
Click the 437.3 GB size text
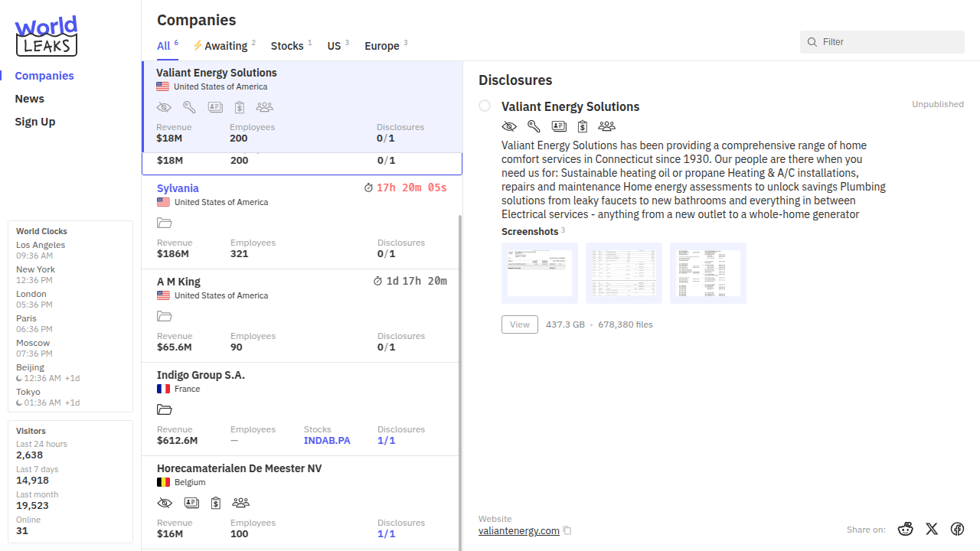tap(565, 324)
